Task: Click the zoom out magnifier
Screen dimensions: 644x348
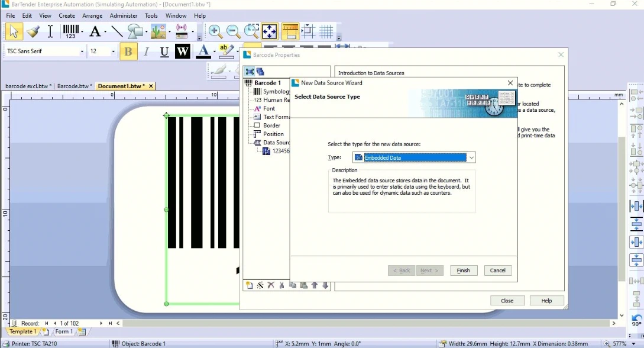Action: (233, 31)
